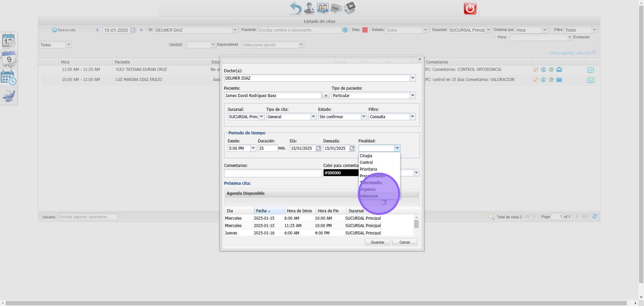Click the dental chair sidebar icon
The image size is (644, 306).
click(9, 96)
